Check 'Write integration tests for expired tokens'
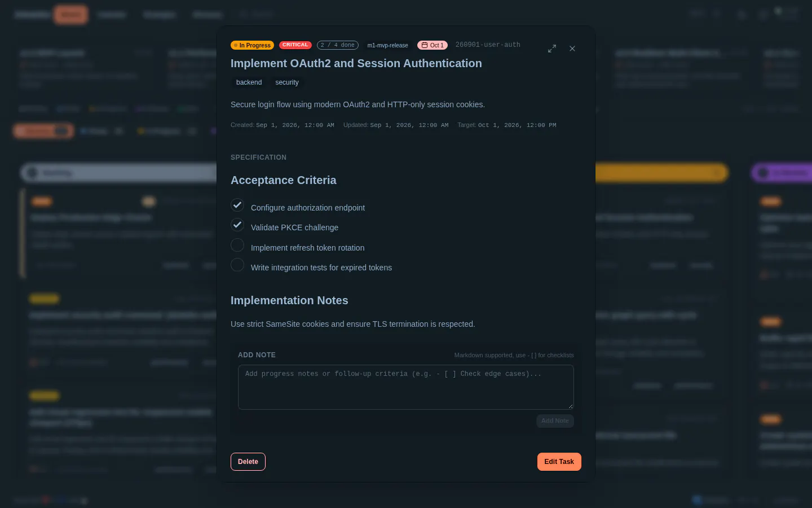This screenshot has width=812, height=508. click(237, 265)
